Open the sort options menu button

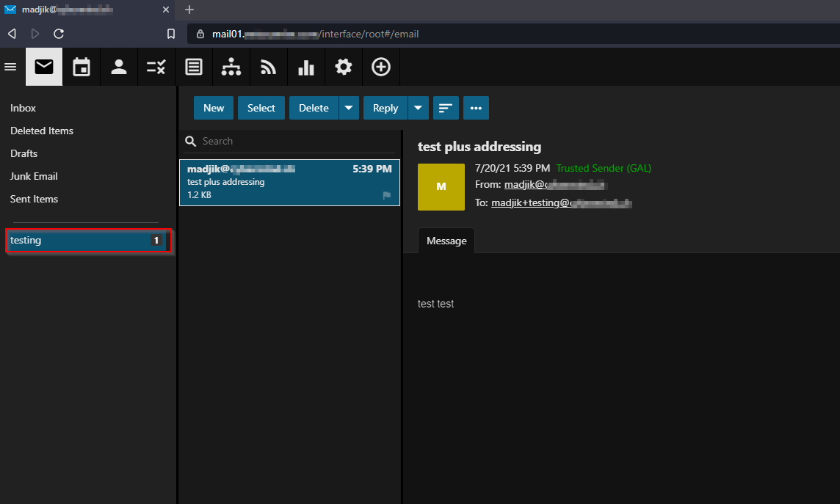[446, 108]
